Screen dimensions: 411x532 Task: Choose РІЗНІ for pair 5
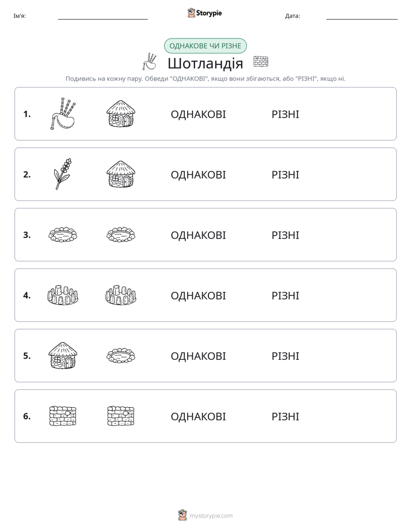point(285,356)
